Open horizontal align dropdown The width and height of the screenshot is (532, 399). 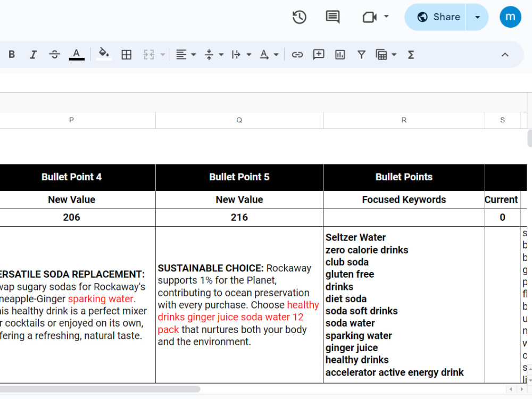coord(186,55)
